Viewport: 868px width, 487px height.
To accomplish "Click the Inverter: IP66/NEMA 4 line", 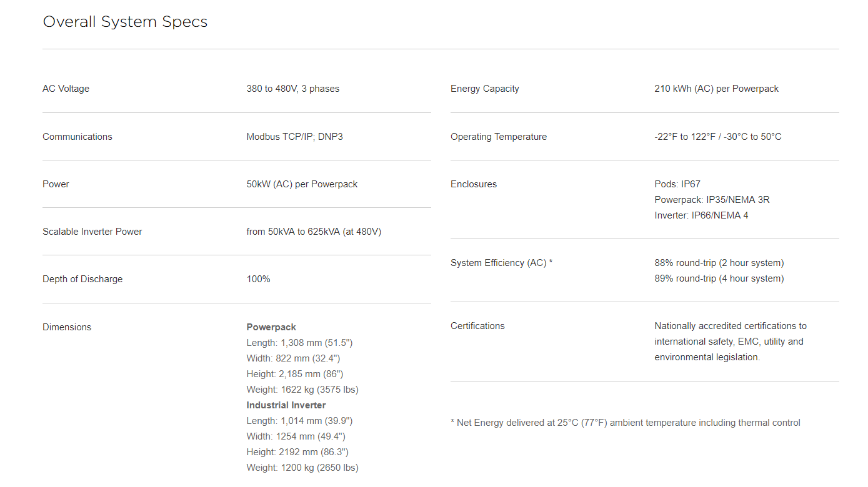I will pos(701,215).
